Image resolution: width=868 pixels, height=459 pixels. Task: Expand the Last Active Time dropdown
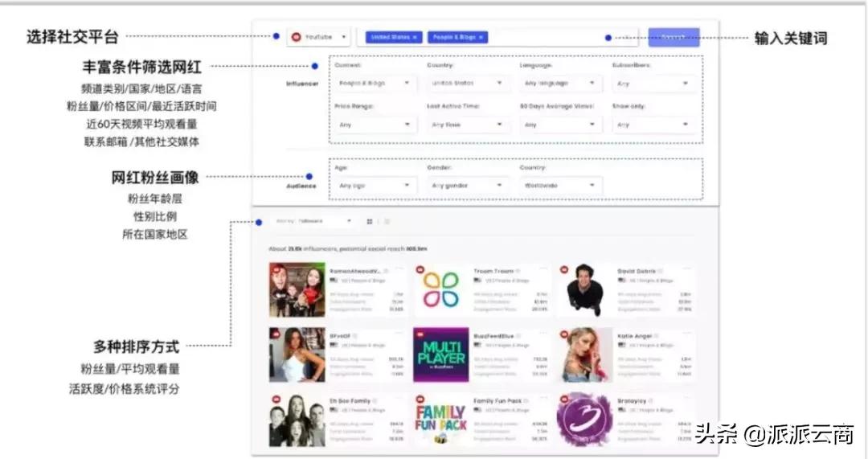click(467, 125)
